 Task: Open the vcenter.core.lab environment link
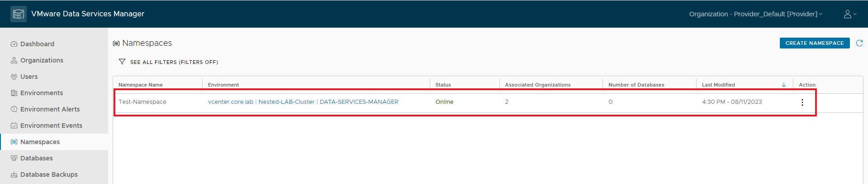[231, 102]
